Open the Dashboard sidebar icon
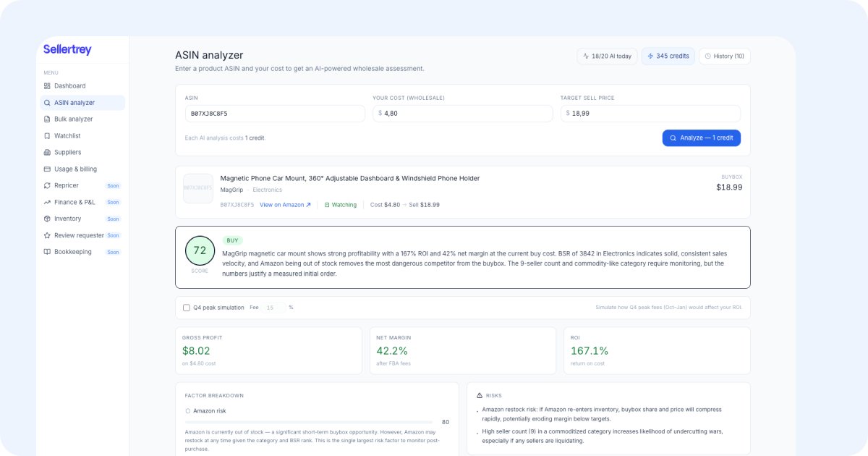Image resolution: width=868 pixels, height=456 pixels. click(47, 86)
